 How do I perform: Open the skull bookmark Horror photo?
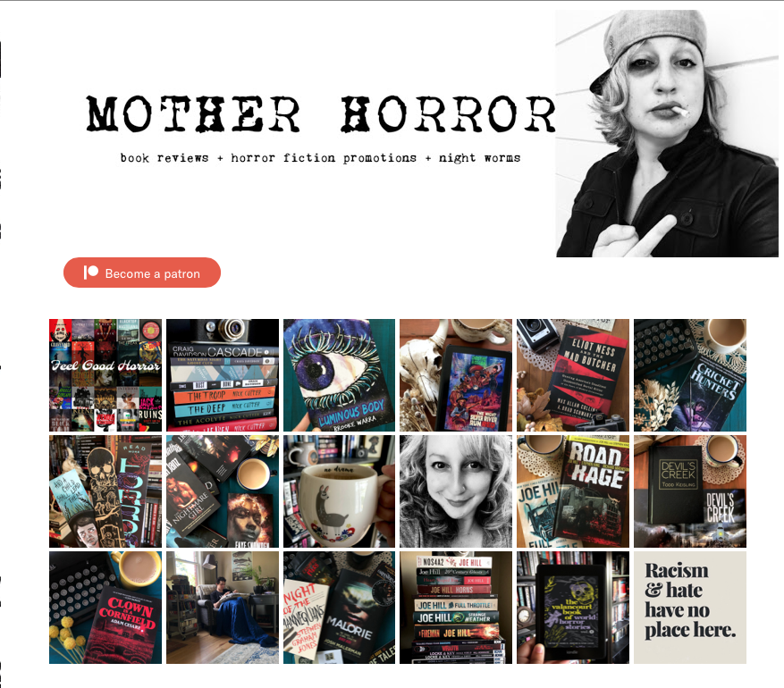pos(105,491)
